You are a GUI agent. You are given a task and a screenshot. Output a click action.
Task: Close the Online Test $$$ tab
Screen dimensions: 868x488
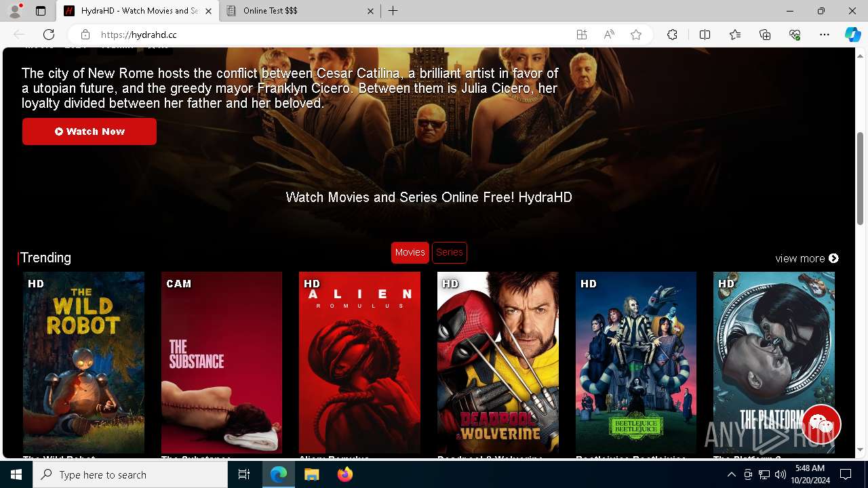pyautogui.click(x=370, y=11)
